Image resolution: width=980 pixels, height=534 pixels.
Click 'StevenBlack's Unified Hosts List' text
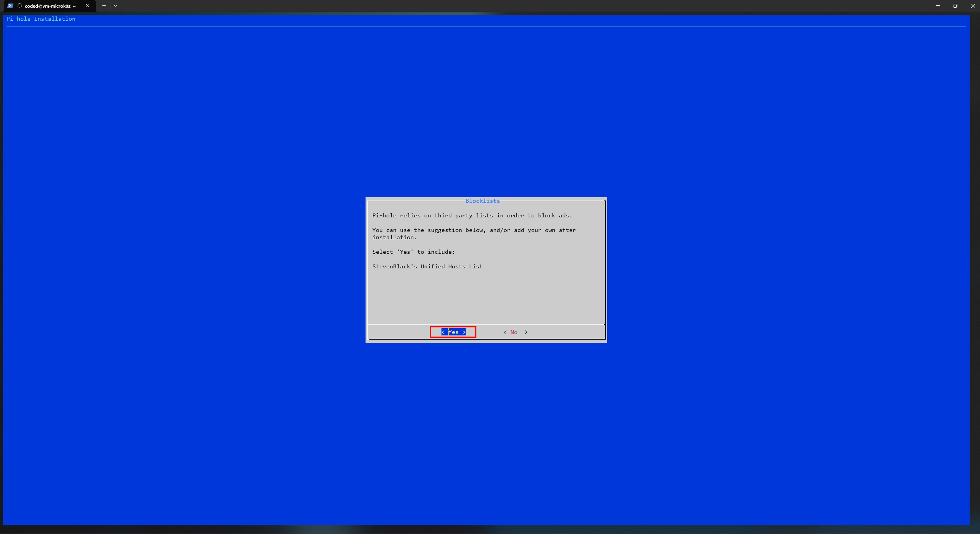coord(427,266)
